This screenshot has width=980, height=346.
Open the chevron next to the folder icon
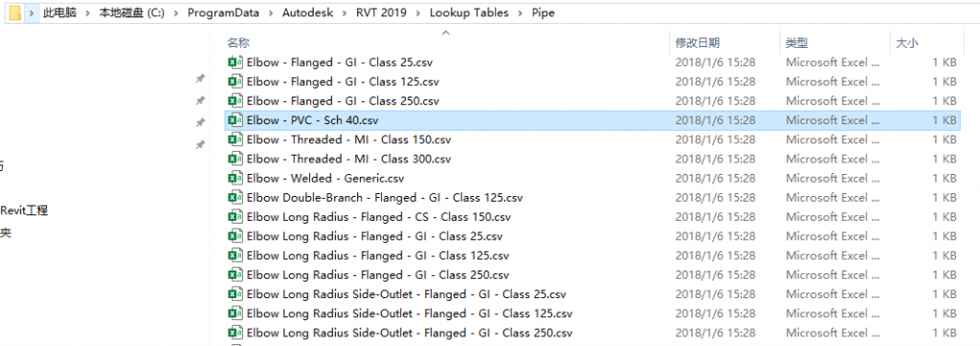pos(32,13)
